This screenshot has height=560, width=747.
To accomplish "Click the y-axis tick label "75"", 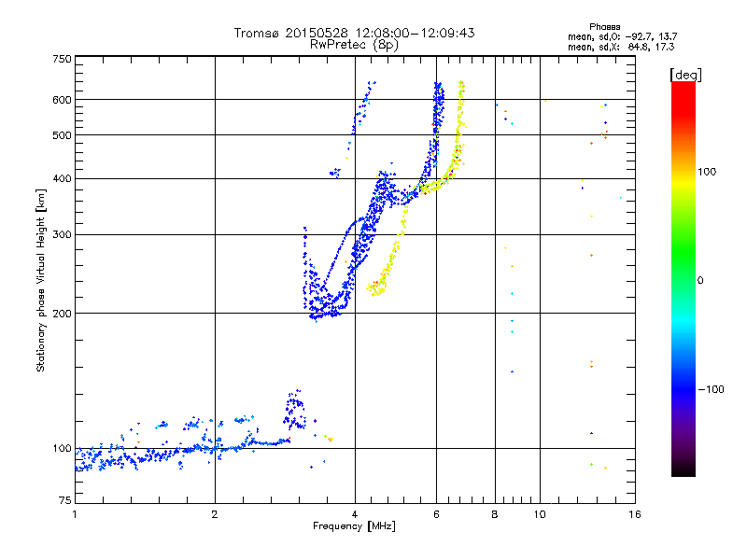I will coord(65,500).
